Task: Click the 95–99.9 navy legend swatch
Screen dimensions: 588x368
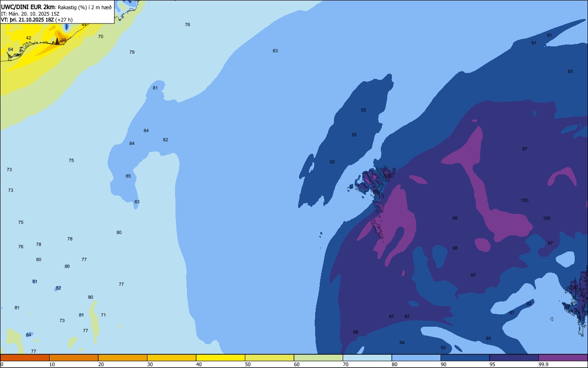Action: 514,357
